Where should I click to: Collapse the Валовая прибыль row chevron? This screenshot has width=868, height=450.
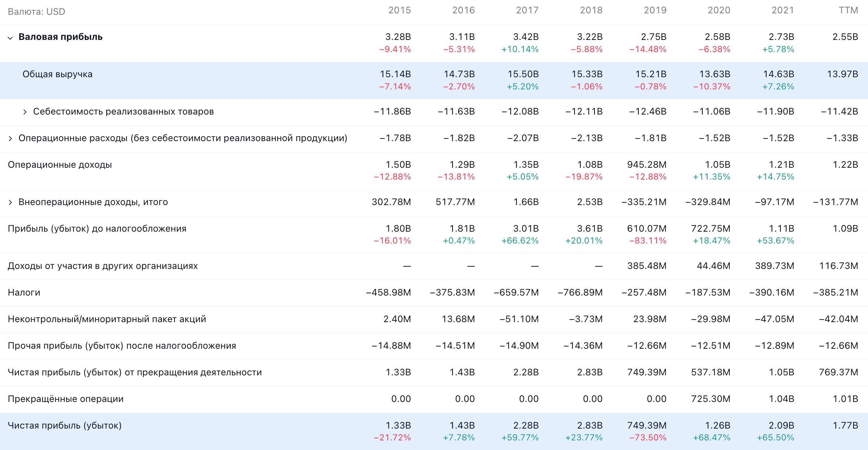(10, 38)
